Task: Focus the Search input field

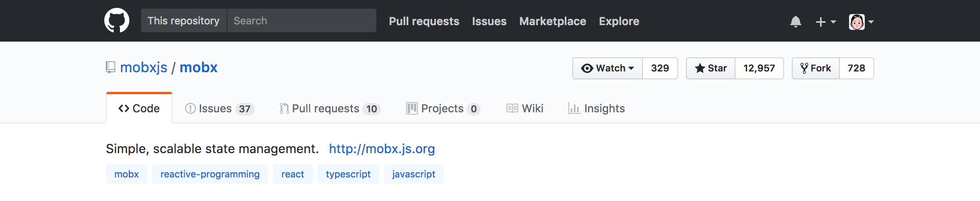Action: [301, 20]
